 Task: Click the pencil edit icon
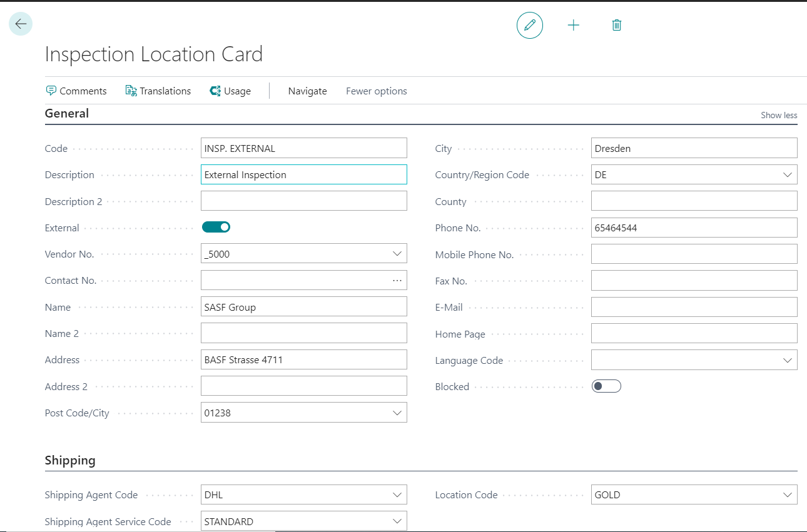(x=530, y=25)
